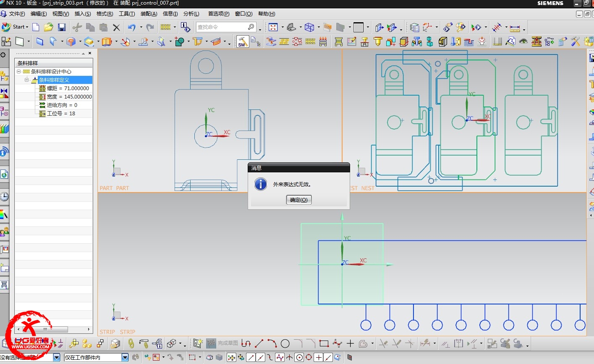Open the Roles people icon in resource bar
This screenshot has width=594, height=364.
click(4, 232)
